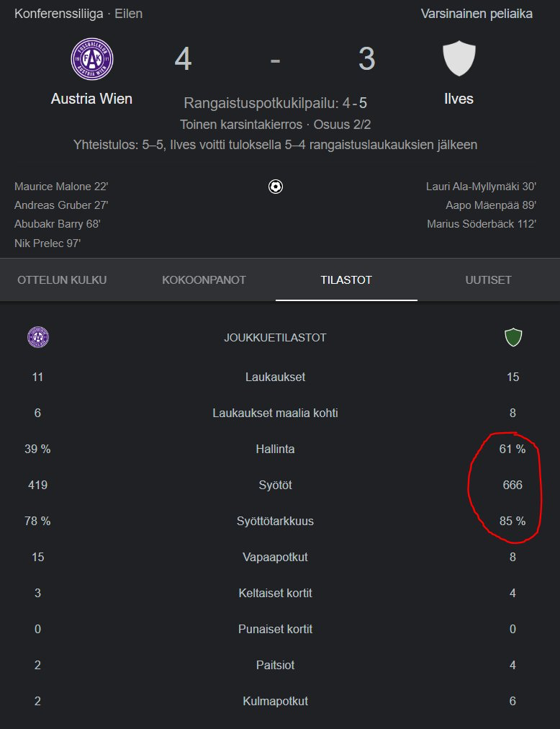
Task: Click the Ilves team name
Action: 459,99
